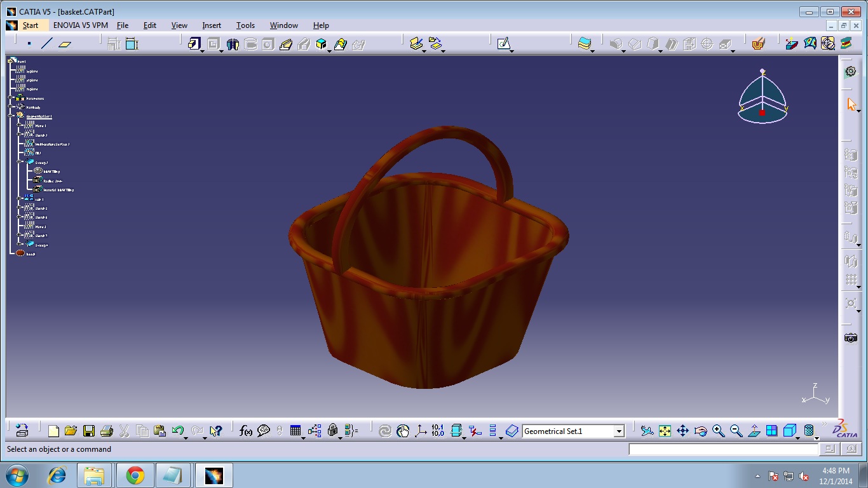Open the Isometric quick view flyout
Viewport: 868px width, 488px height.
click(797, 438)
